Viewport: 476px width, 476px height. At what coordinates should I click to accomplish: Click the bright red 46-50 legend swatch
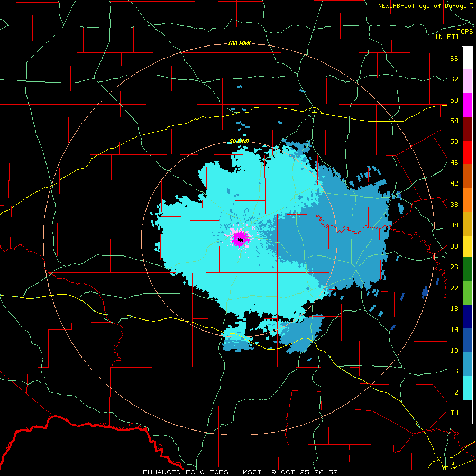pos(467,152)
